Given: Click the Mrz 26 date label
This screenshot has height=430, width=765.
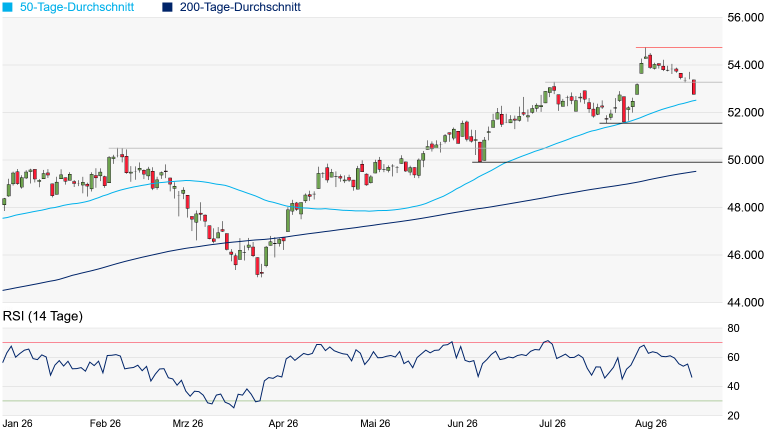Looking at the screenshot, I should pos(188,423).
